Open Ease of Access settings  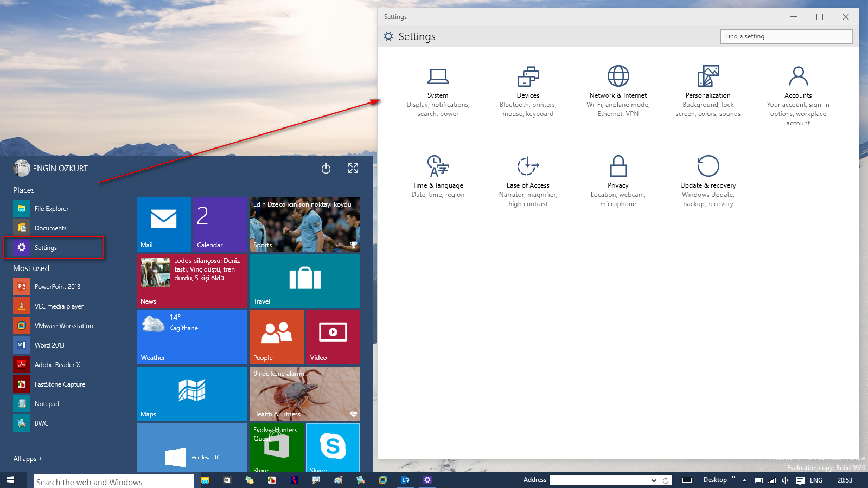pyautogui.click(x=528, y=181)
